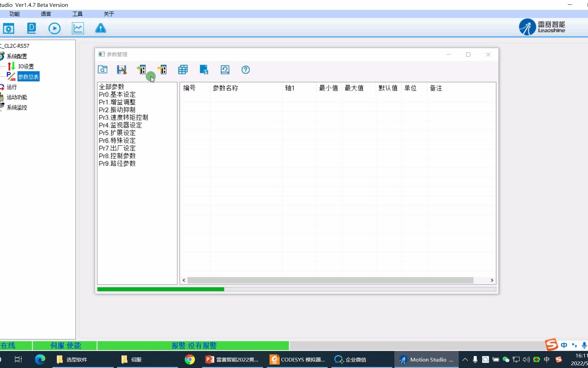
Task: Read parameters from drive with left-arrow icon
Action: 142,70
